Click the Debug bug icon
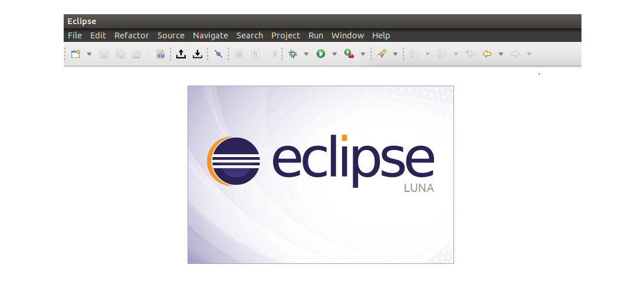This screenshot has height=284, width=644. [293, 54]
